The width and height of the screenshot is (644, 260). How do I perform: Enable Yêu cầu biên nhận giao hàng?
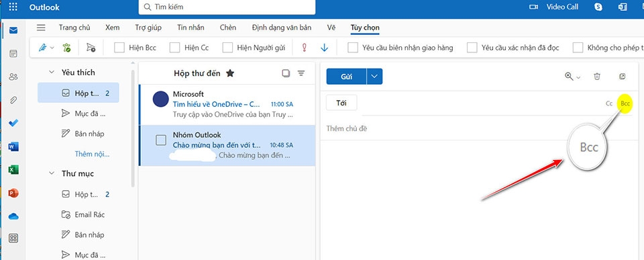click(352, 48)
